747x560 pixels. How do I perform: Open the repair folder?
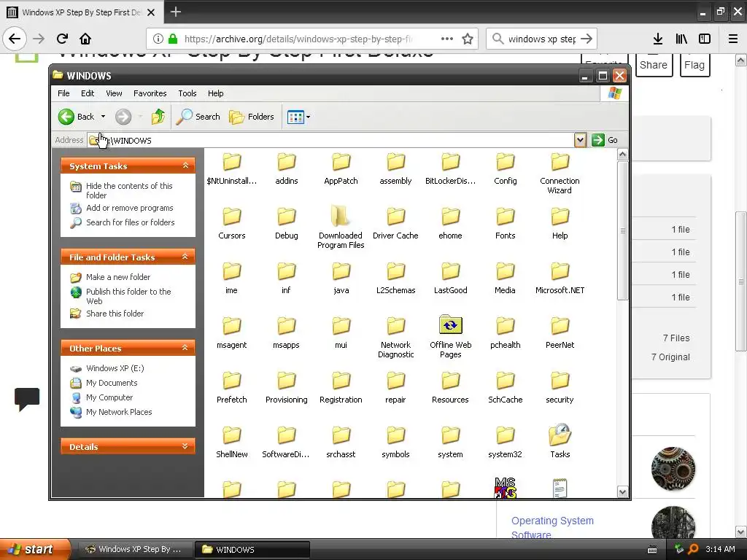[x=395, y=387]
